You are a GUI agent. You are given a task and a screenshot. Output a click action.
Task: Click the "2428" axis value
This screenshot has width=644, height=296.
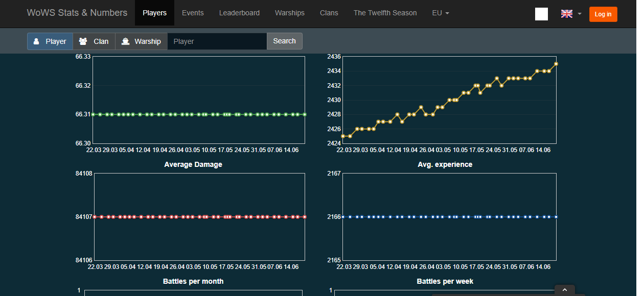click(x=334, y=114)
